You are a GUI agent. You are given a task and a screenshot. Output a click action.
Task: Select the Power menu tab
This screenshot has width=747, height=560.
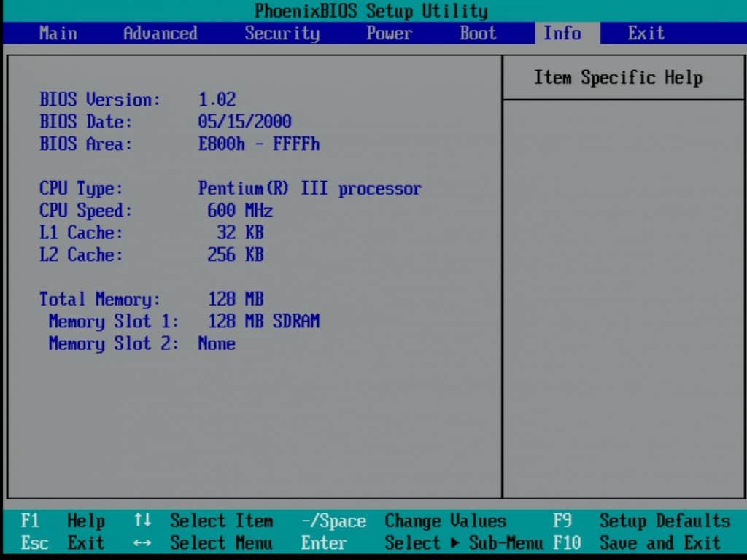[390, 34]
